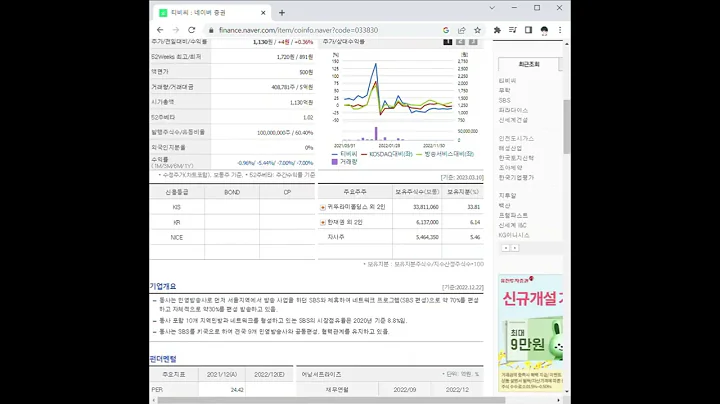The height and width of the screenshot is (404, 720).
Task: Click the NICE credit rating row
Action: click(232, 237)
